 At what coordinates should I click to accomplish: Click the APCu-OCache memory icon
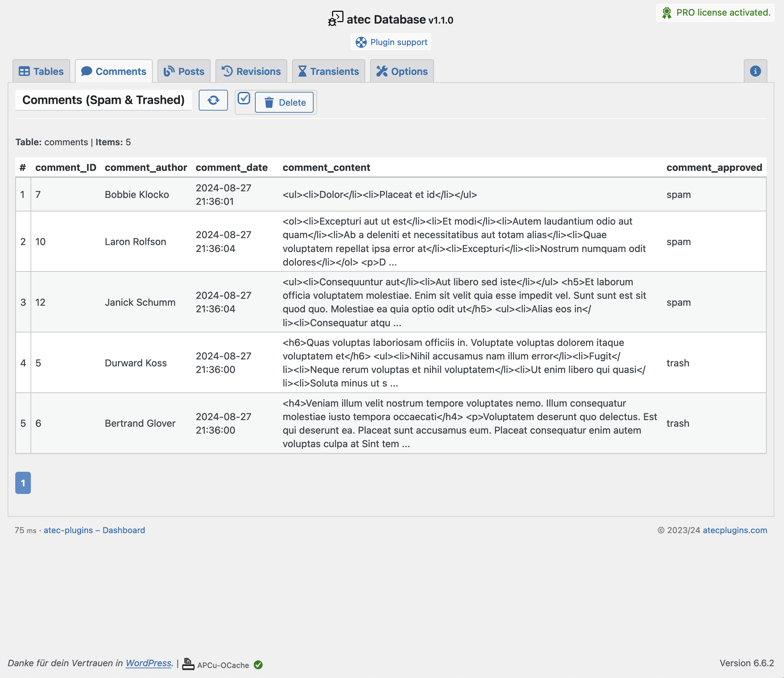pyautogui.click(x=188, y=664)
